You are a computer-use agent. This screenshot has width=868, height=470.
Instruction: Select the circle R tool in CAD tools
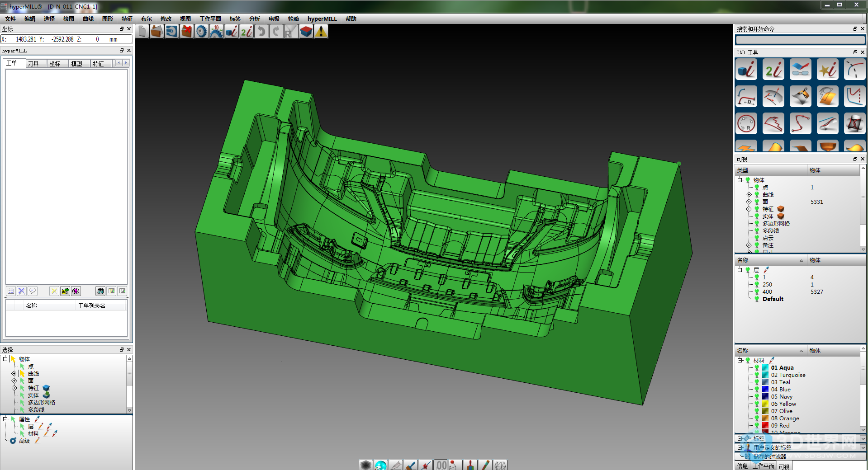pos(746,123)
